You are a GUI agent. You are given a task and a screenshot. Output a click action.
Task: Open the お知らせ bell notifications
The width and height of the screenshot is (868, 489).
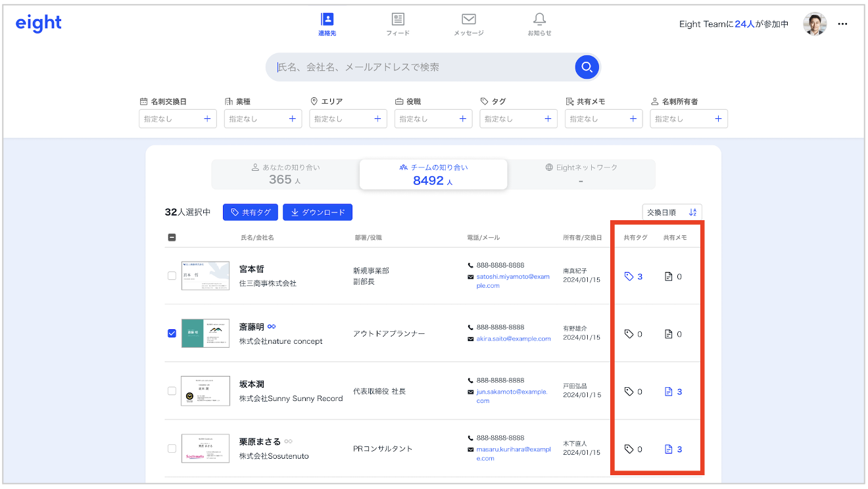pos(539,23)
